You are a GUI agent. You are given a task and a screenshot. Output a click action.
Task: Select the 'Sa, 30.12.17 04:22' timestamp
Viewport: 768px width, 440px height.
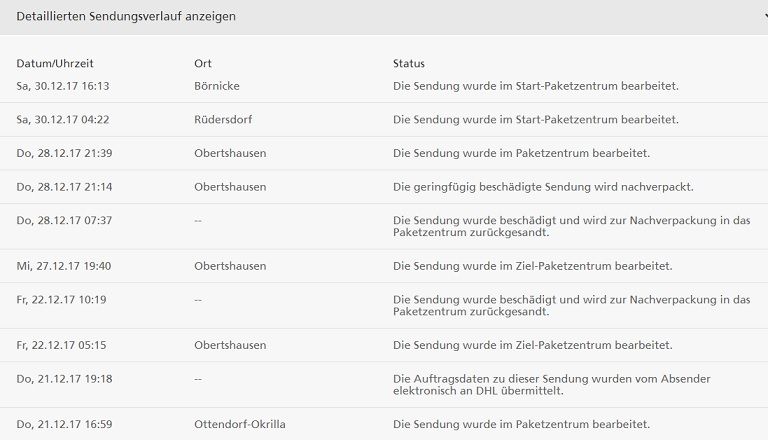coord(63,119)
